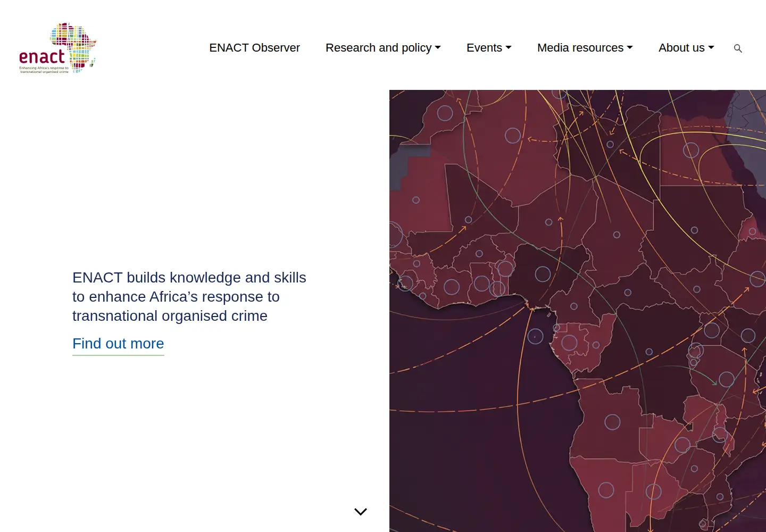Open the ENACT Observer page
Viewport: 766px width, 532px height.
click(254, 48)
